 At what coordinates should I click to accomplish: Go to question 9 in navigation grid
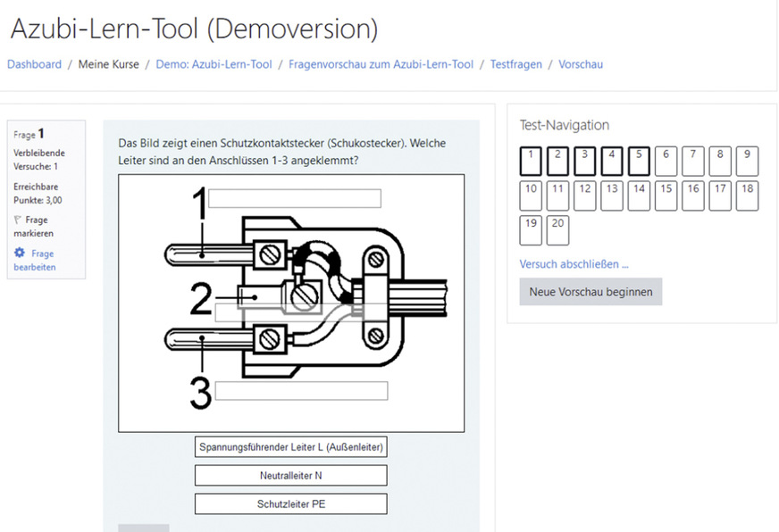(x=747, y=162)
